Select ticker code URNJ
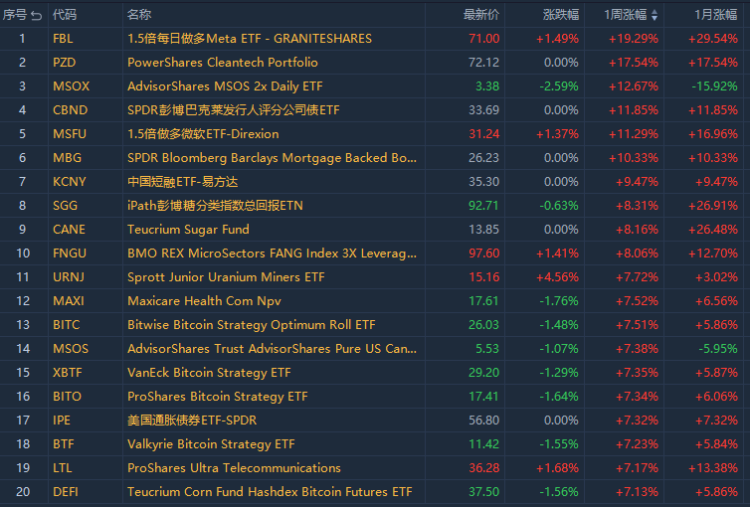Screen dimensions: 750x507 pos(68,277)
